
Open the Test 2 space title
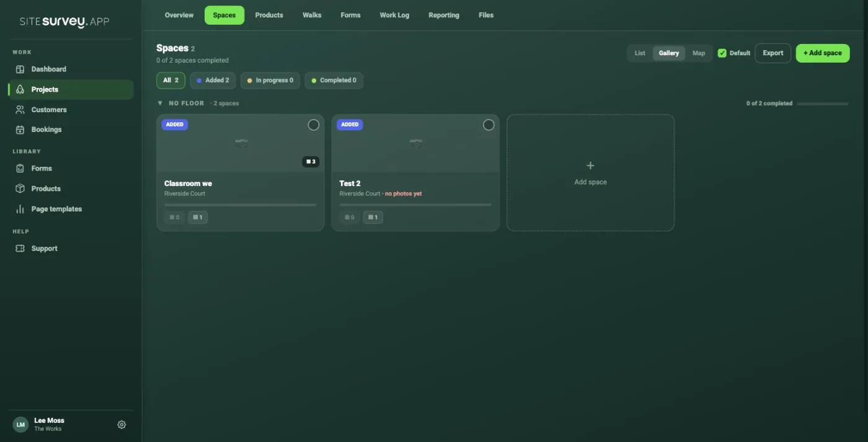pos(350,183)
